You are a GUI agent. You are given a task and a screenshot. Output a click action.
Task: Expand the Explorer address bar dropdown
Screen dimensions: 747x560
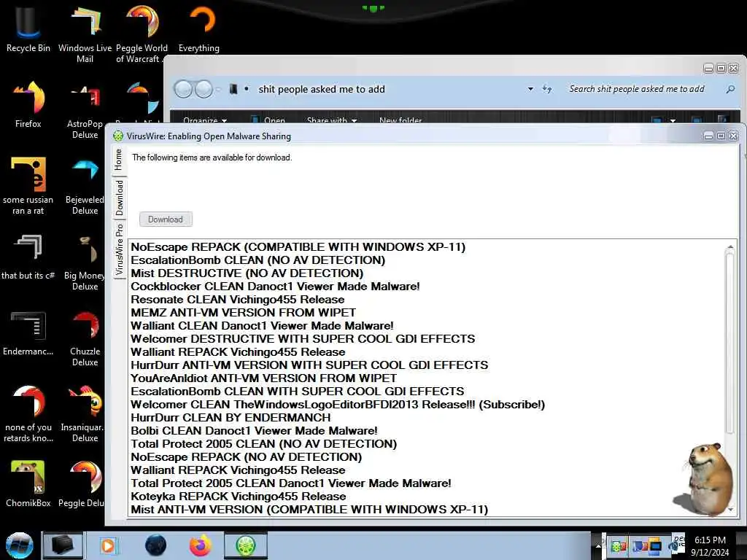pos(530,89)
